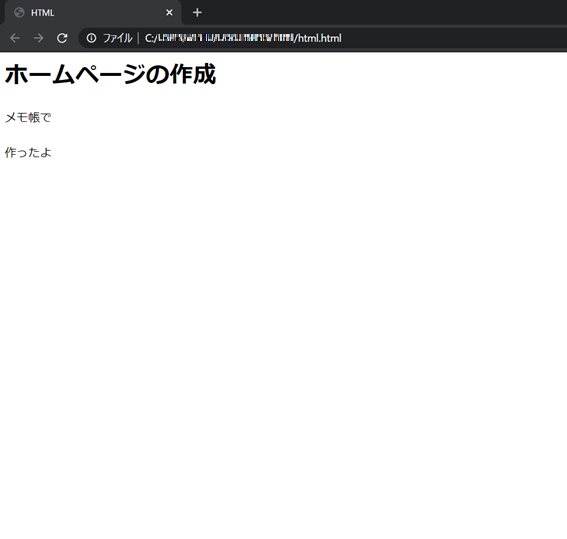Select the HTML browser tab
Image resolution: width=567 pixels, height=539 pixels.
pos(92,13)
